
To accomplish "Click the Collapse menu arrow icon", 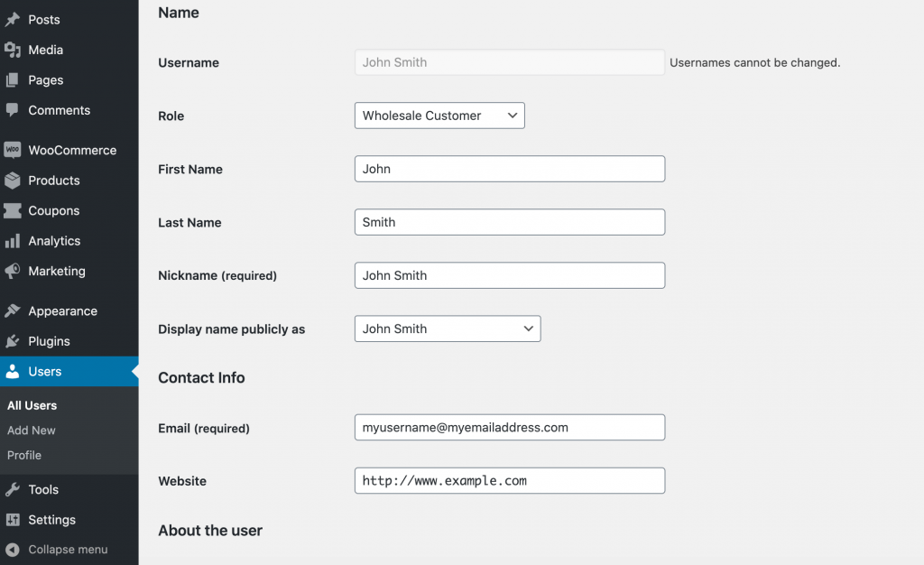I will pos(13,549).
